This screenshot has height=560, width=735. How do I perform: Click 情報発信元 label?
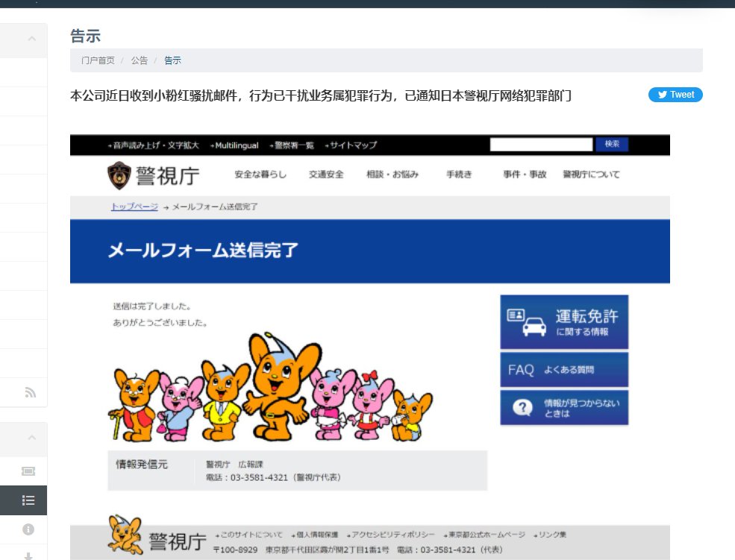tap(142, 464)
